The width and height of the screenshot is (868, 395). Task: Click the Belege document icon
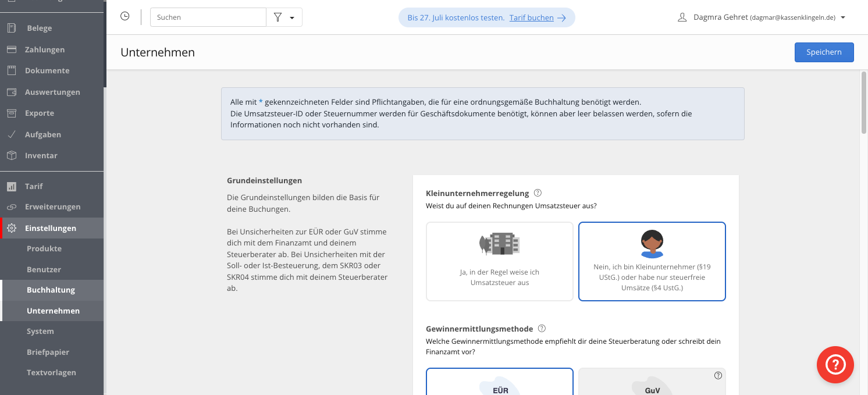[x=11, y=28]
